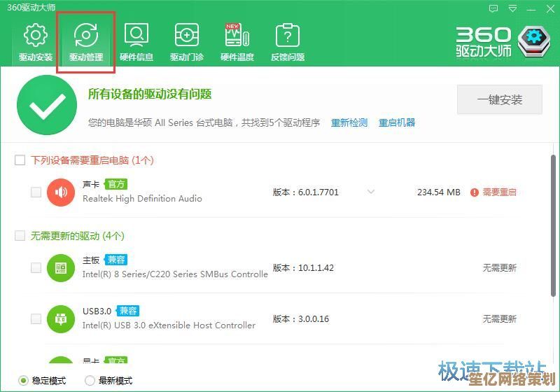This screenshot has width=560, height=392.
Task: Click the 一键安装 button
Action: point(500,99)
